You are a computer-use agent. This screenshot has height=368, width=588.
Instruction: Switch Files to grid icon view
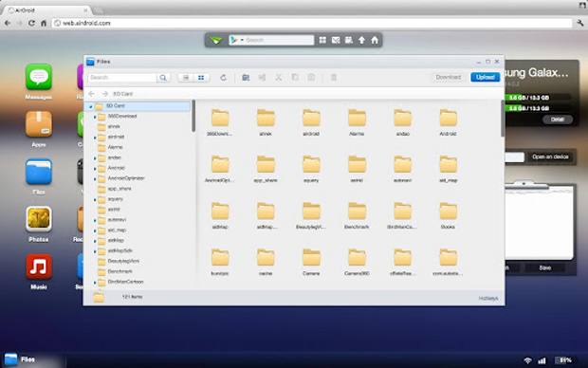(201, 78)
